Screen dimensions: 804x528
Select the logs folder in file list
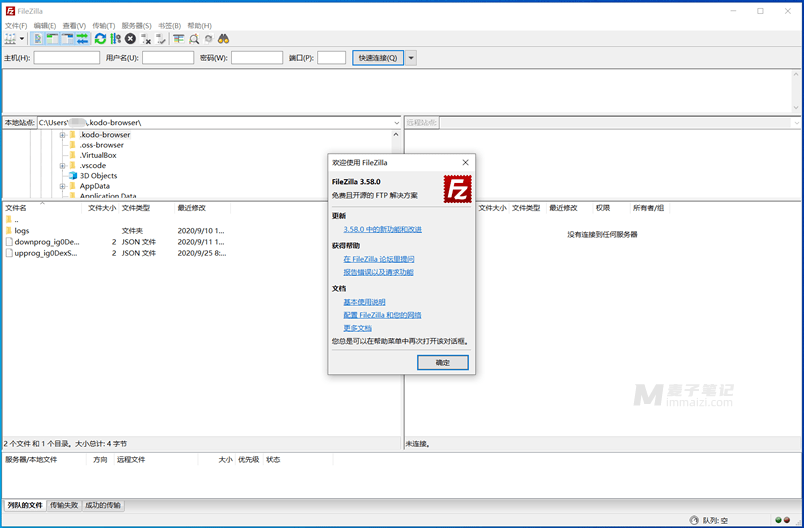point(22,231)
